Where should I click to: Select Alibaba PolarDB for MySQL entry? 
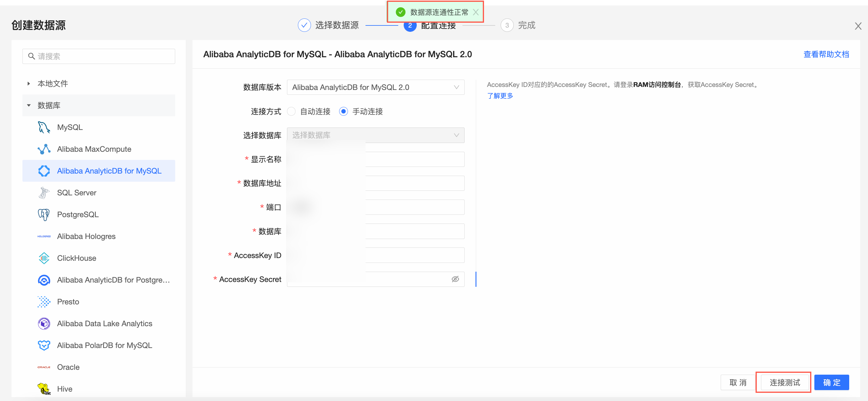click(99, 346)
